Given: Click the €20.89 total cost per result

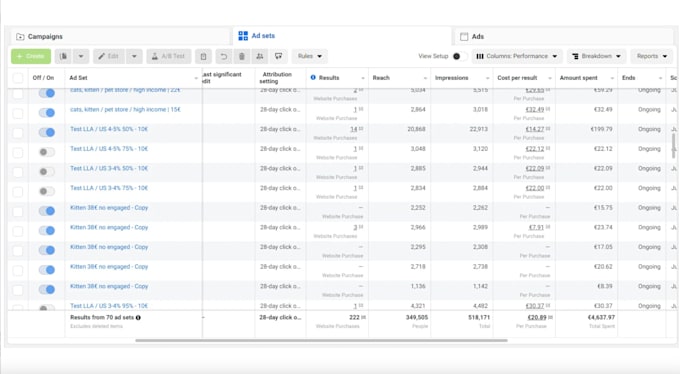Looking at the screenshot, I should click(x=536, y=317).
